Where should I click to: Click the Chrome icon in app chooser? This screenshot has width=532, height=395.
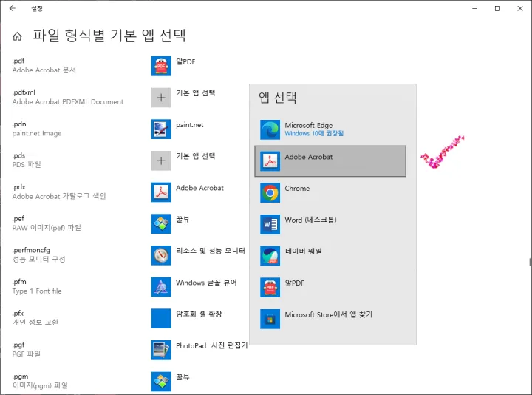pos(270,193)
